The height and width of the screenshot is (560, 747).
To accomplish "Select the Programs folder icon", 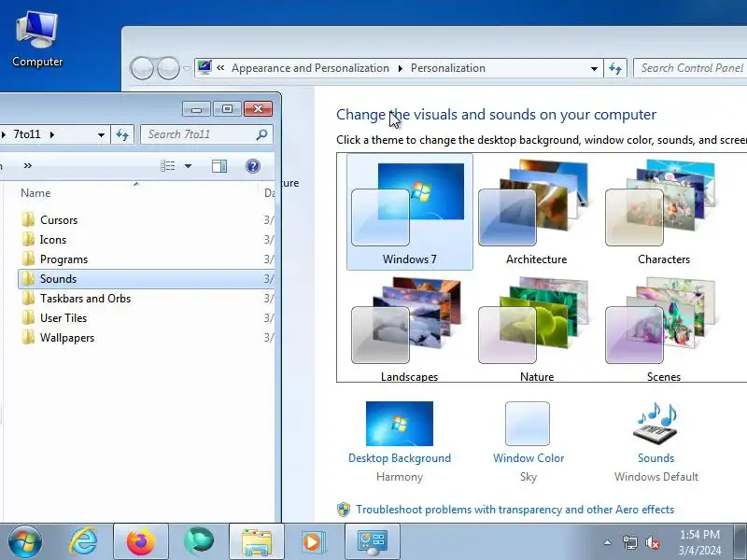I will [28, 259].
